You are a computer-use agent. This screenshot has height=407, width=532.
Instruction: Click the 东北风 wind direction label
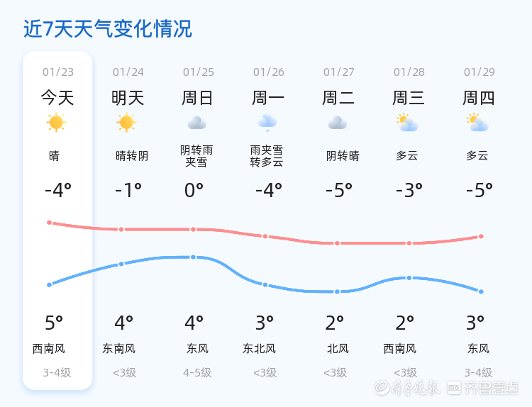(259, 349)
